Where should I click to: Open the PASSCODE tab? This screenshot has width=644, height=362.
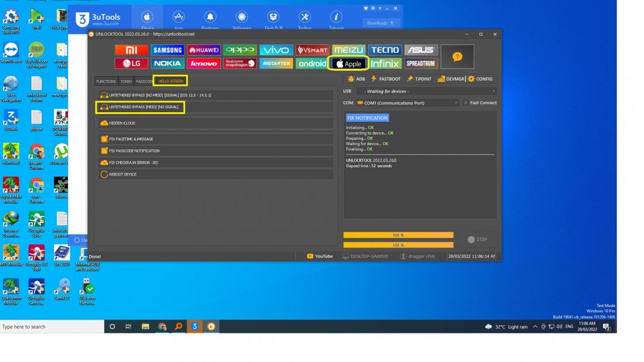click(144, 81)
